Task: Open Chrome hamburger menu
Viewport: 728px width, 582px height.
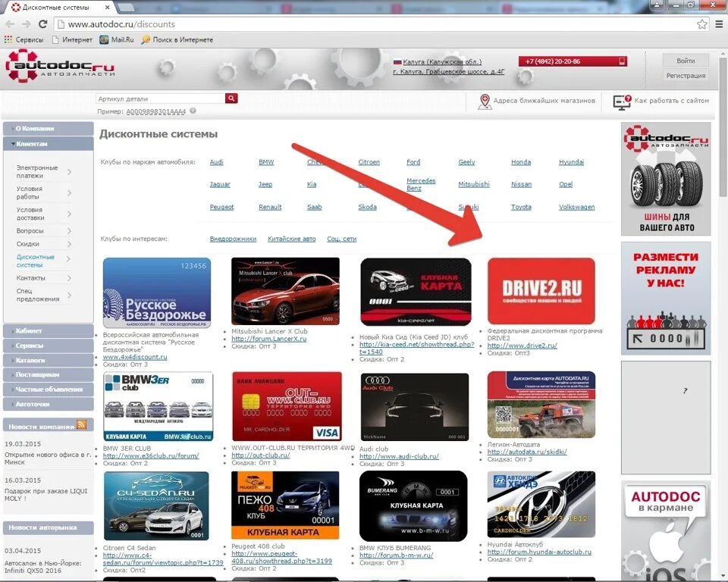Action: point(718,24)
